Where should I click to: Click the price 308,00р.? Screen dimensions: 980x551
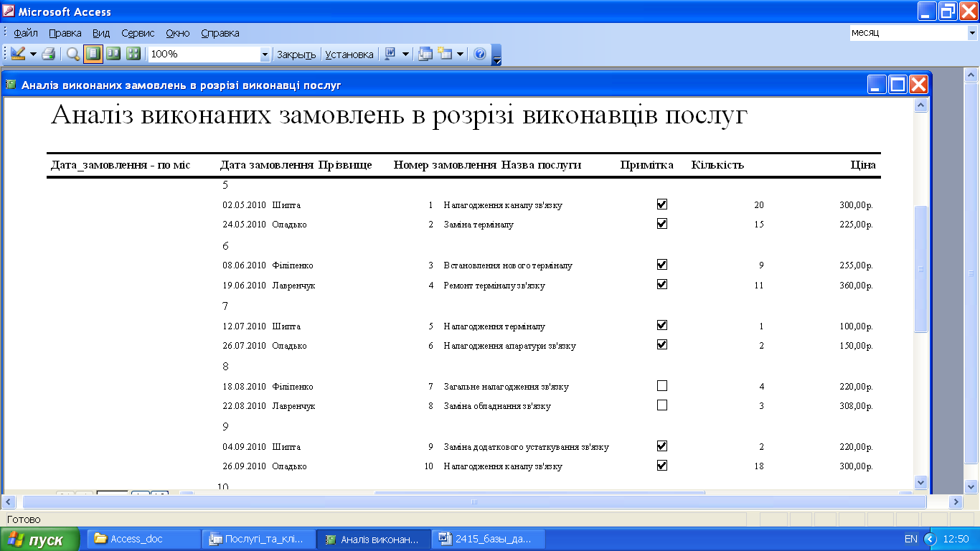[856, 406]
